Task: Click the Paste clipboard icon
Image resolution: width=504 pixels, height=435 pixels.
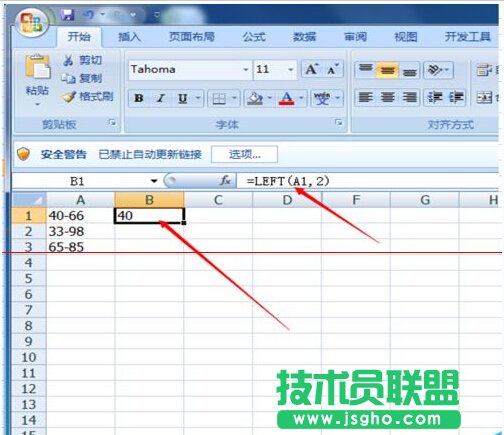Action: tap(38, 67)
